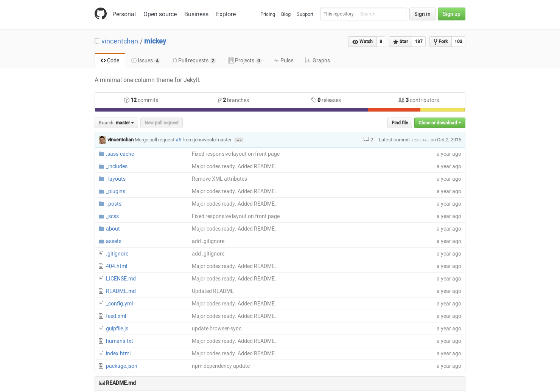Open the 187 stargazers count
The width and height of the screenshot is (560, 392).
tap(419, 42)
